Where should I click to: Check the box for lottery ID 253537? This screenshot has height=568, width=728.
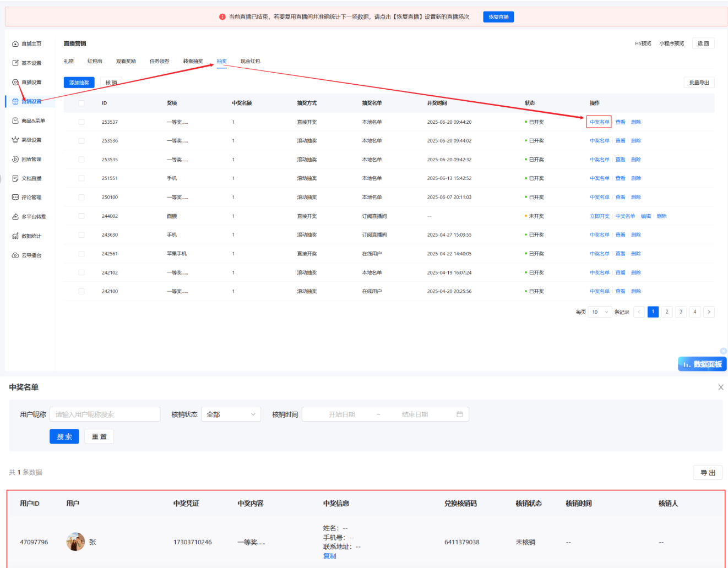pos(82,122)
